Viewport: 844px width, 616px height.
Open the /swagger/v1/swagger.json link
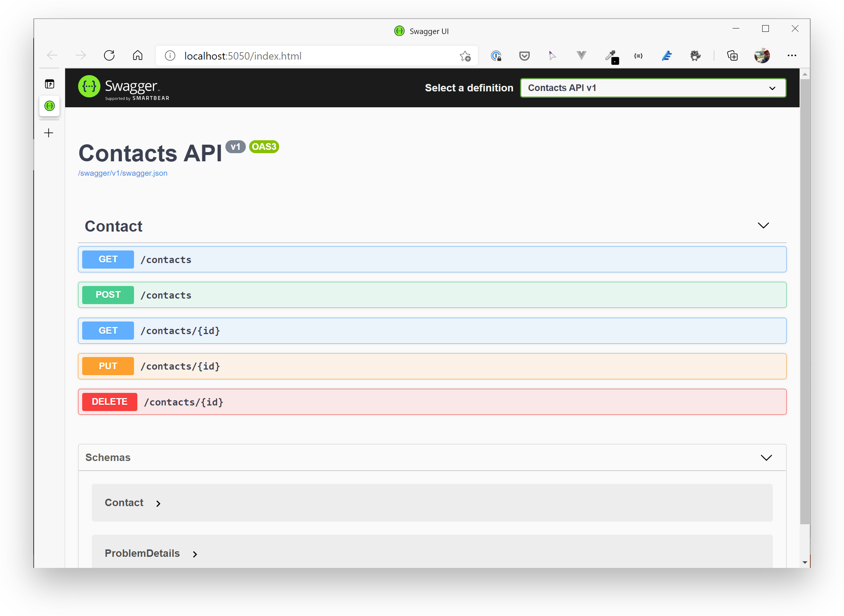point(123,173)
